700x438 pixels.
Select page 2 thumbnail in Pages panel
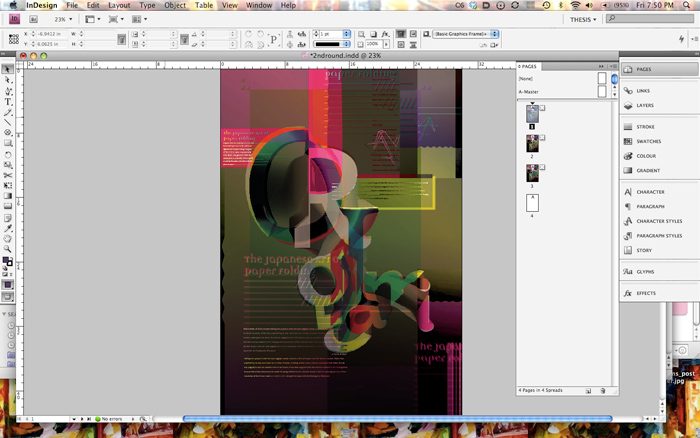[532, 144]
